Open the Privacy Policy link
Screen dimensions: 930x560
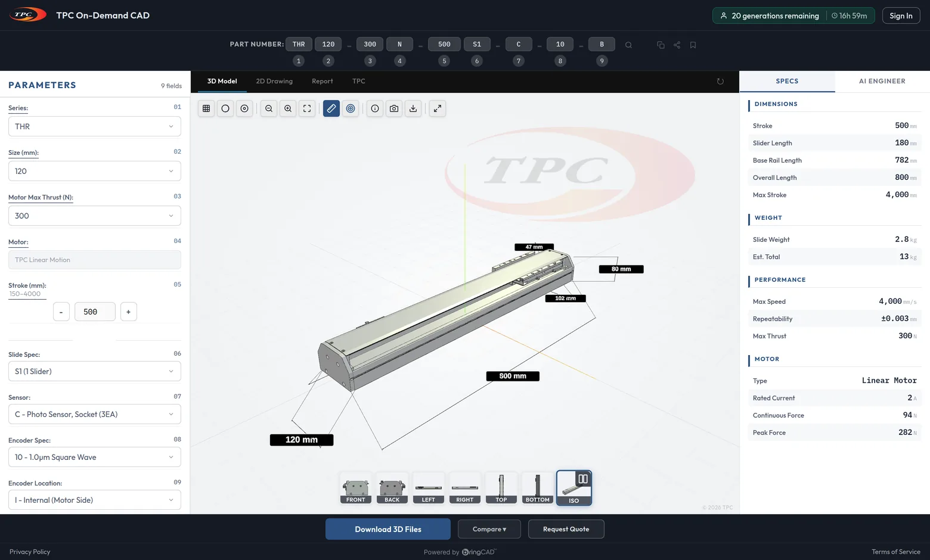pyautogui.click(x=30, y=552)
